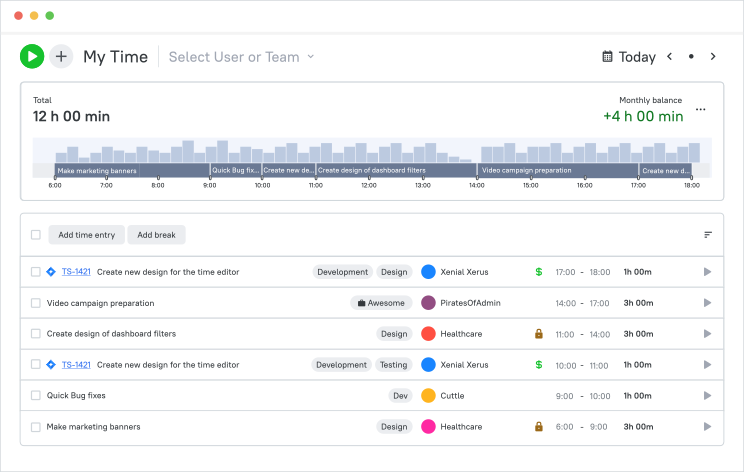Click the Add break button
Viewport: 744px width, 472px height.
156,235
